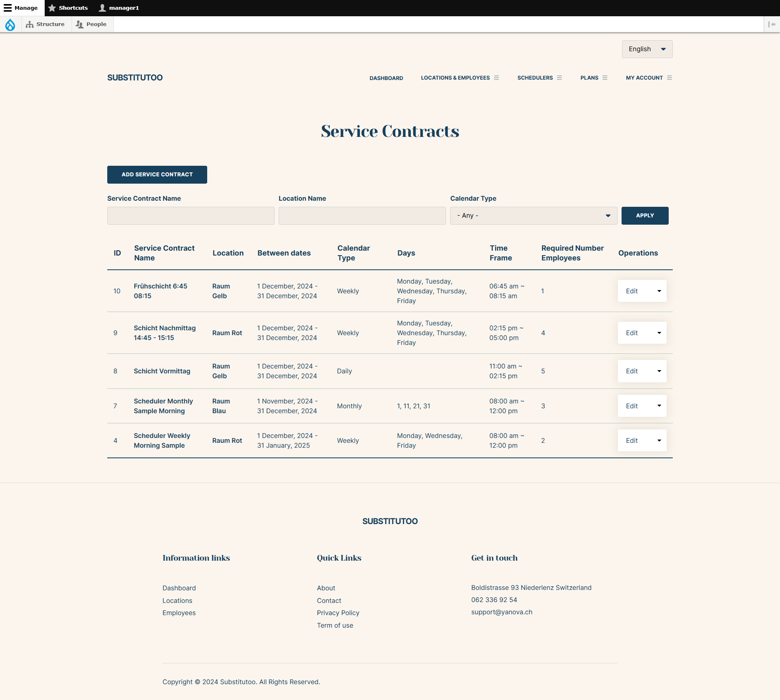The image size is (780, 700).
Task: Expand operations arrow for Scheduler Monthly row
Action: [659, 406]
